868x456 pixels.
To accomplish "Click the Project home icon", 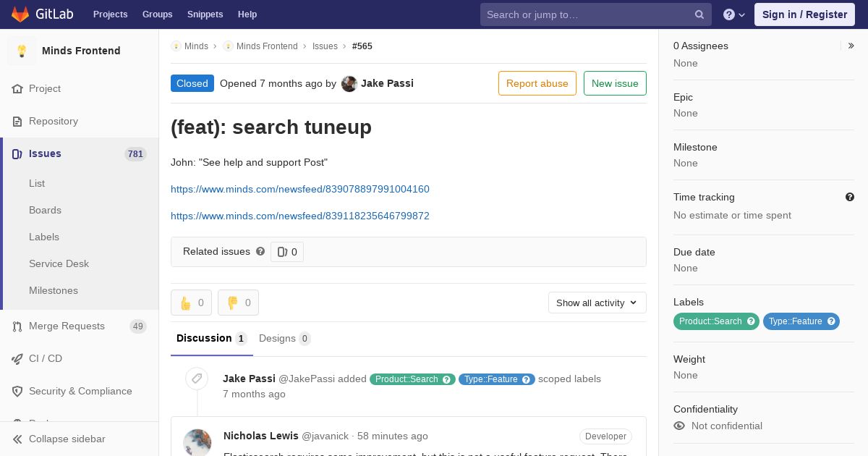I will pyautogui.click(x=17, y=88).
